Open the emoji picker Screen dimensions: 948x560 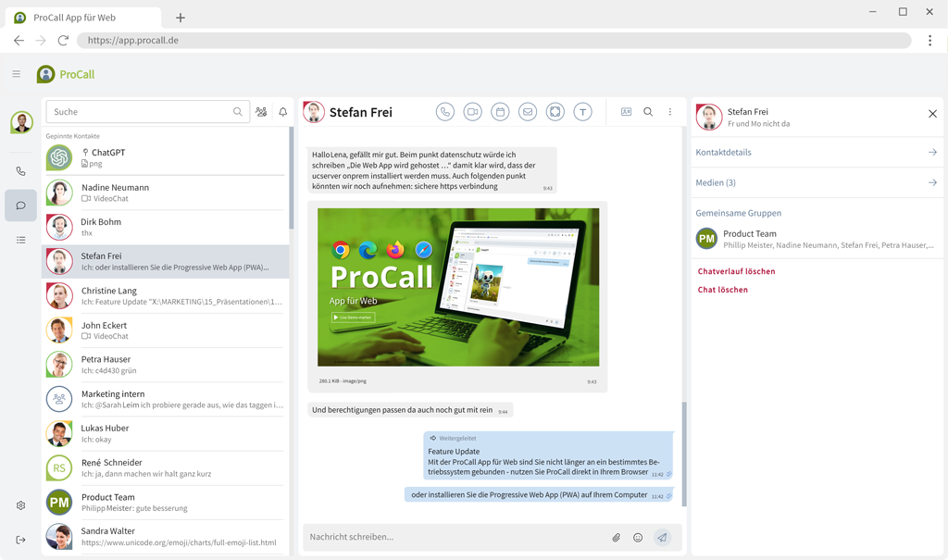[638, 538]
